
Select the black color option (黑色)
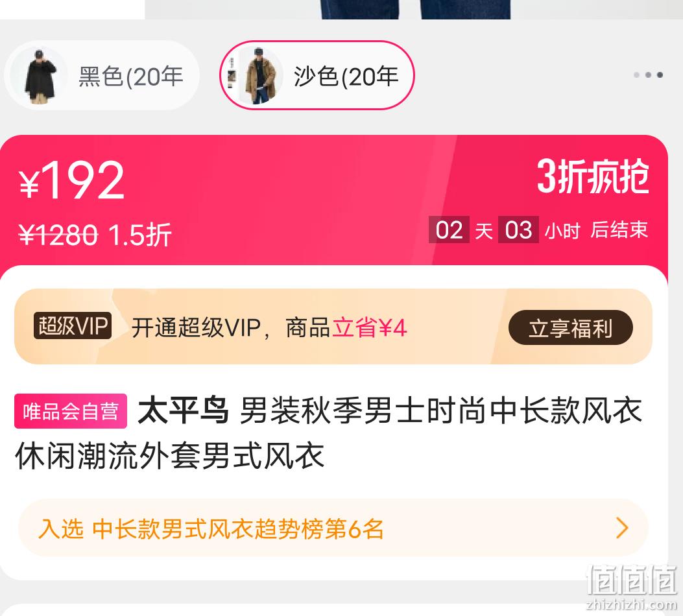click(x=101, y=75)
